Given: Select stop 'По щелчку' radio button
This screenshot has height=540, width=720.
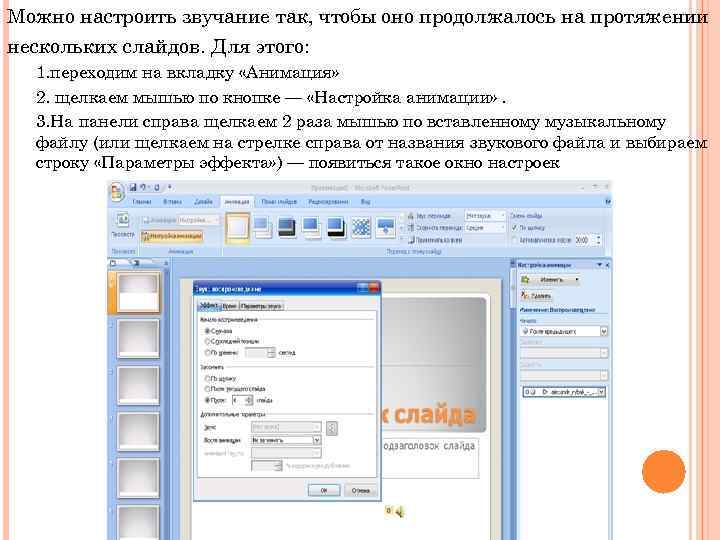Looking at the screenshot, I should coord(207,378).
